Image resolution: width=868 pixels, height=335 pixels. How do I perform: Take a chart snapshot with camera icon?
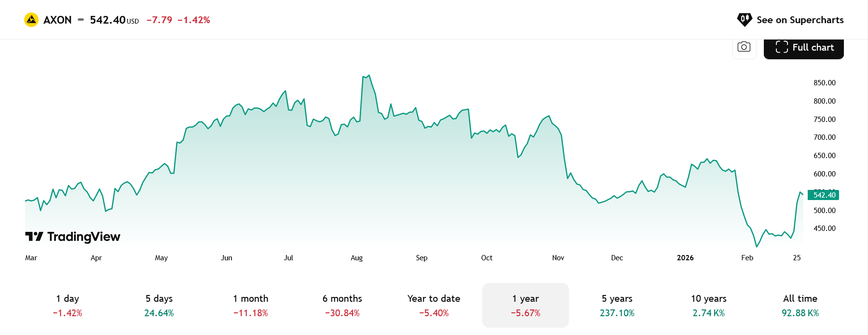coord(744,47)
